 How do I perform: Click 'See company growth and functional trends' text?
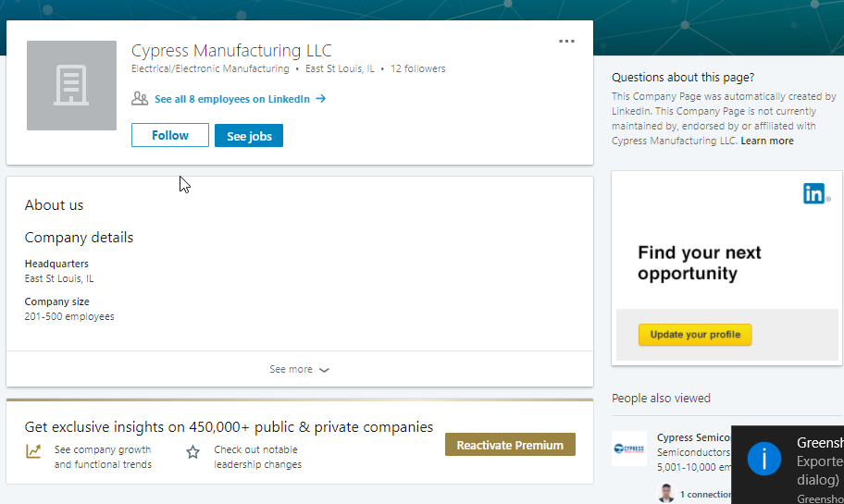pos(103,457)
